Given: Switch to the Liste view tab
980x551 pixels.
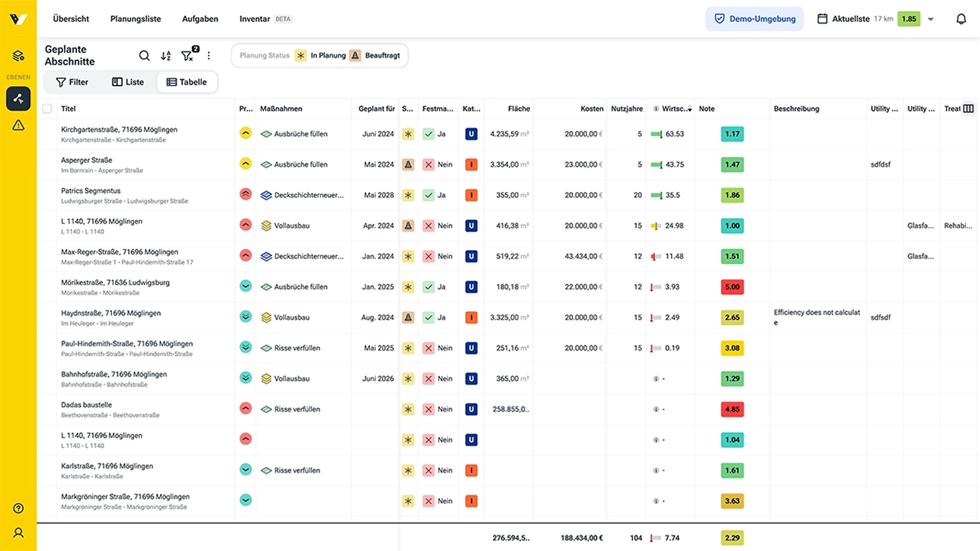Looking at the screenshot, I should point(128,82).
